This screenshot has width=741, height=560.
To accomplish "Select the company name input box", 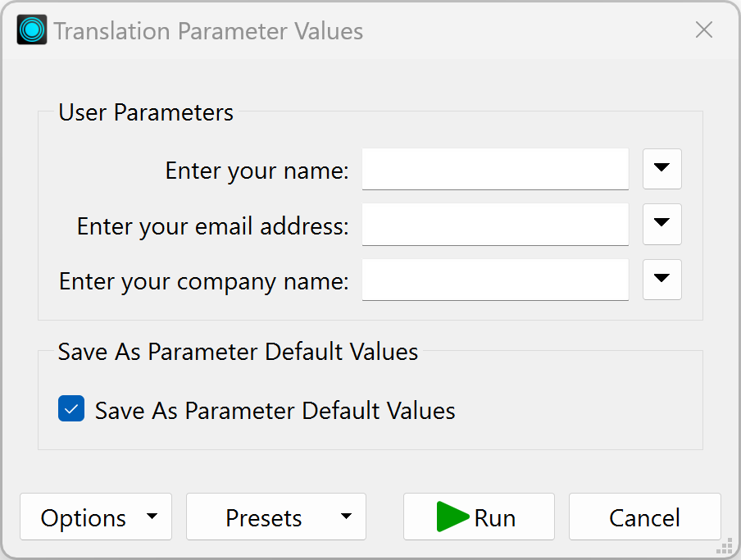I will coord(495,280).
